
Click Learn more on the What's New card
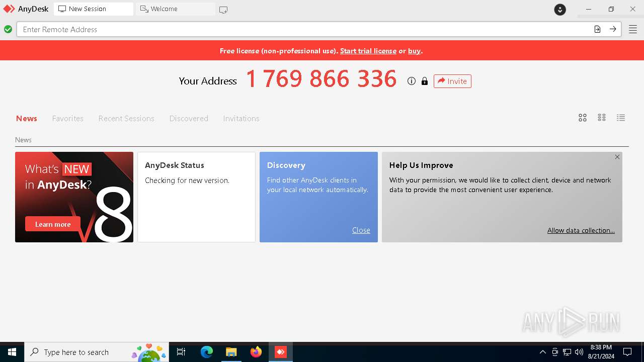[x=53, y=224]
